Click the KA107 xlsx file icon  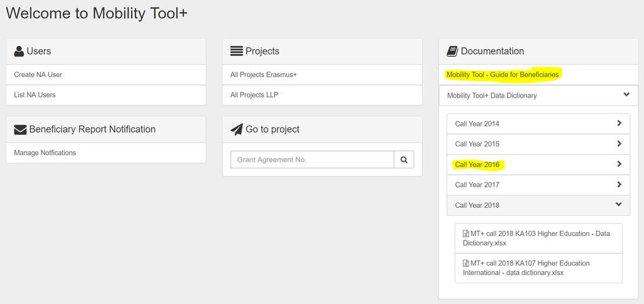tap(466, 264)
